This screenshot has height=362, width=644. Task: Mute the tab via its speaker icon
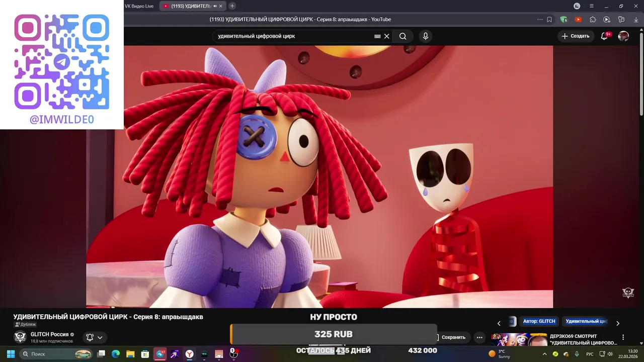pos(215,6)
